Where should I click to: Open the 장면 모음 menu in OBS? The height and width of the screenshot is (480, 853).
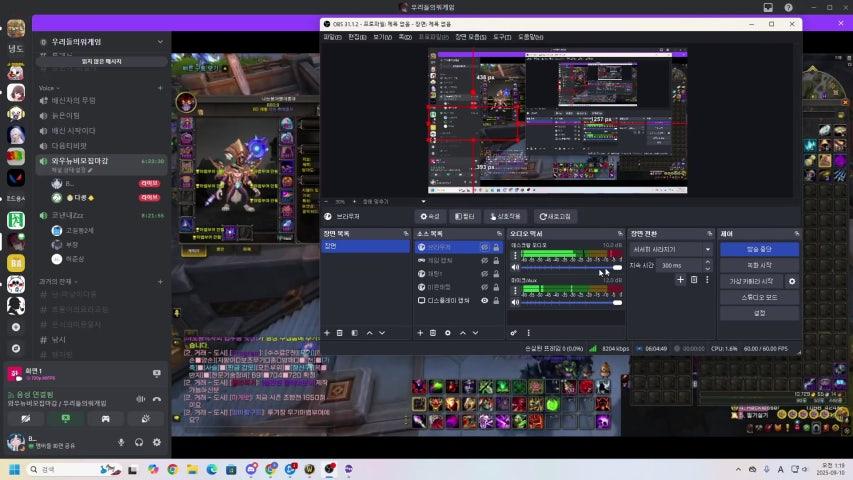tap(471, 37)
